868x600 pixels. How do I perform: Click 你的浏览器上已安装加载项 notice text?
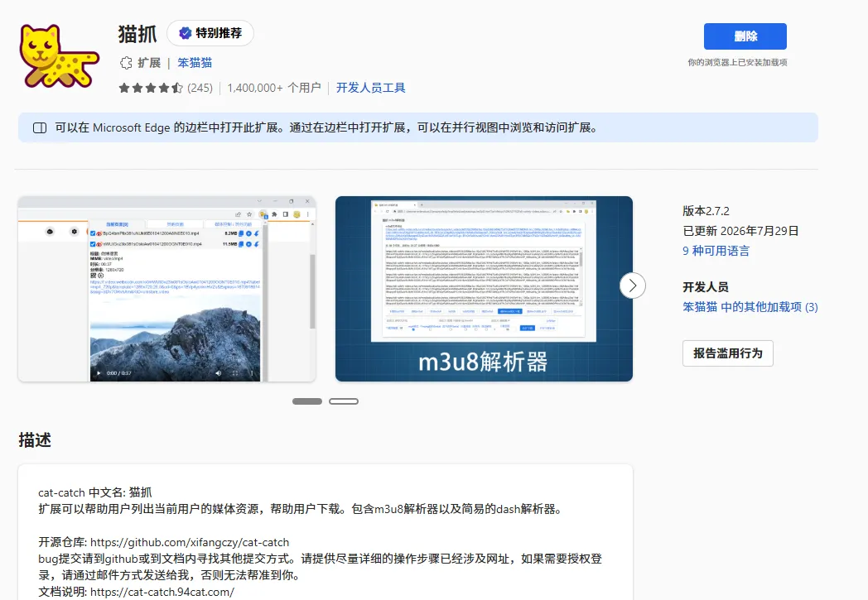point(737,63)
